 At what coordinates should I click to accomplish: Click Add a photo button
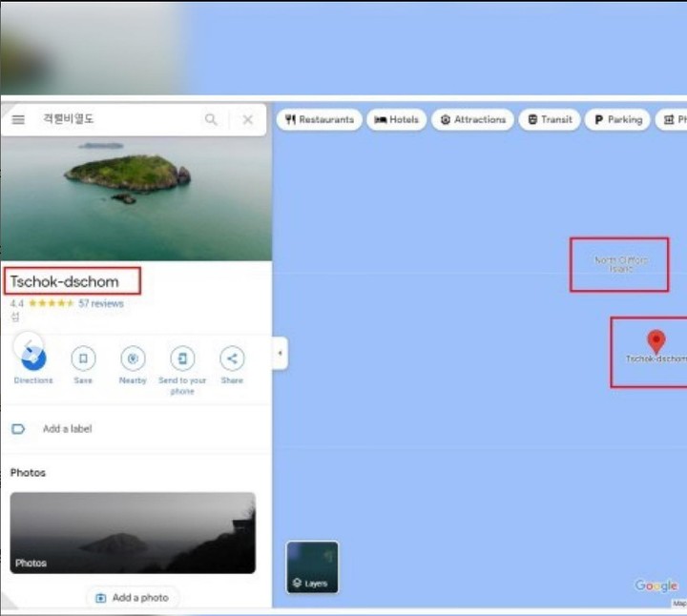pos(133,598)
